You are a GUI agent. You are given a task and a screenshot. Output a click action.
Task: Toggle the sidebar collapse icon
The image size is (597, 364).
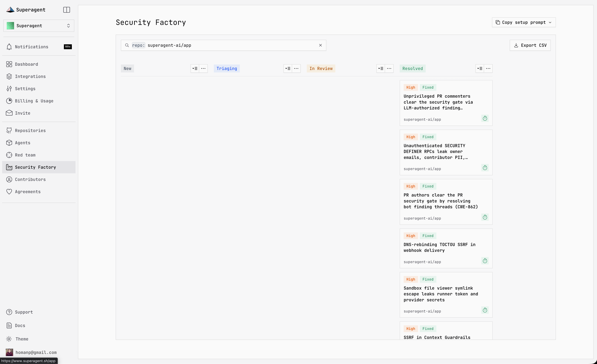pos(66,10)
